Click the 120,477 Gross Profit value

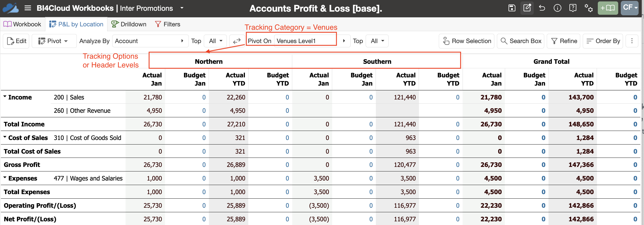(x=405, y=165)
